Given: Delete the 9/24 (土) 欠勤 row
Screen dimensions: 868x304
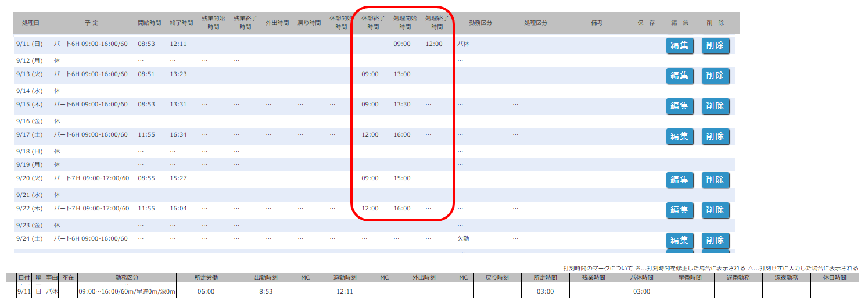Looking at the screenshot, I should pyautogui.click(x=715, y=240).
